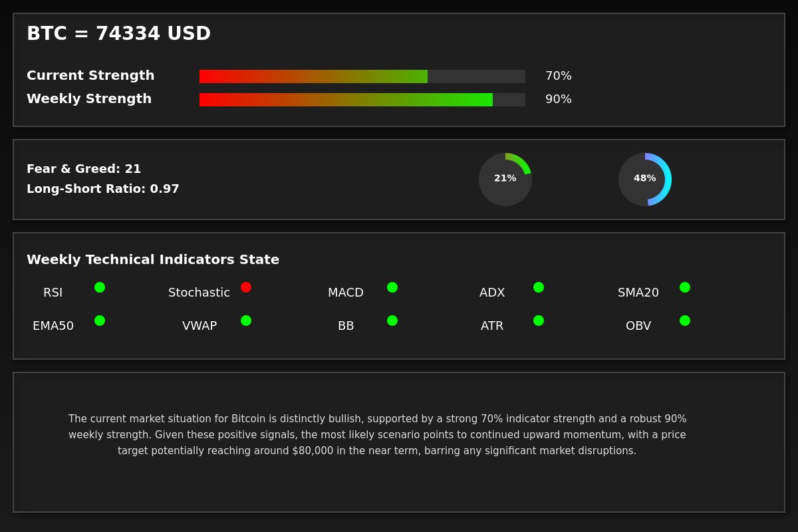The height and width of the screenshot is (532, 798).
Task: Click the ATR green status dot
Action: (x=539, y=321)
